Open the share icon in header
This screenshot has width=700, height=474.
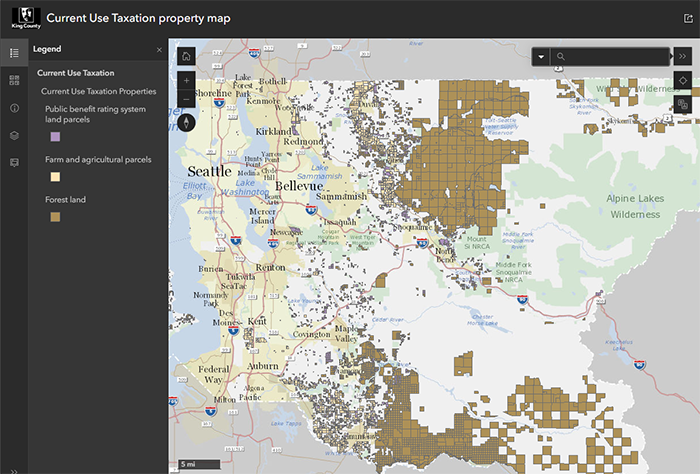click(x=688, y=18)
